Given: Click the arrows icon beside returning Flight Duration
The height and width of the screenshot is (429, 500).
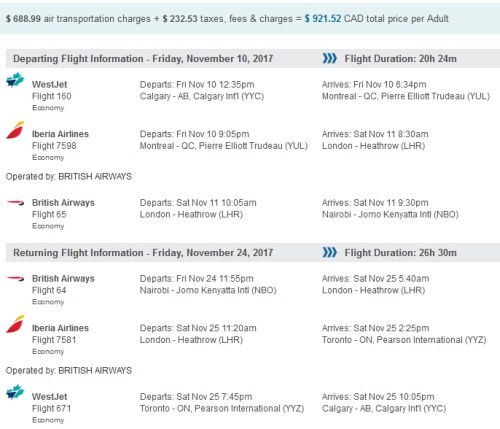Looking at the screenshot, I should (x=330, y=252).
